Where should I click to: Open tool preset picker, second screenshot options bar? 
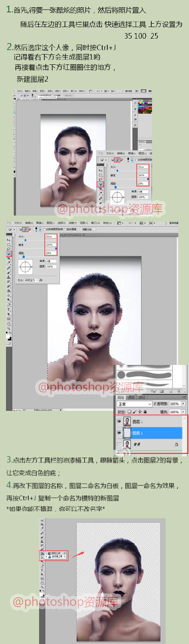point(11,229)
